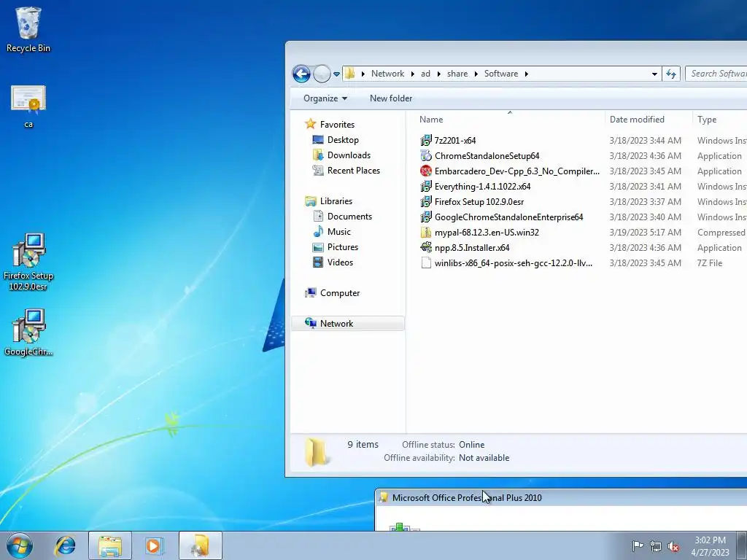Open the Recycle Bin desktop icon
Viewport: 747px width, 560px height.
pyautogui.click(x=28, y=29)
